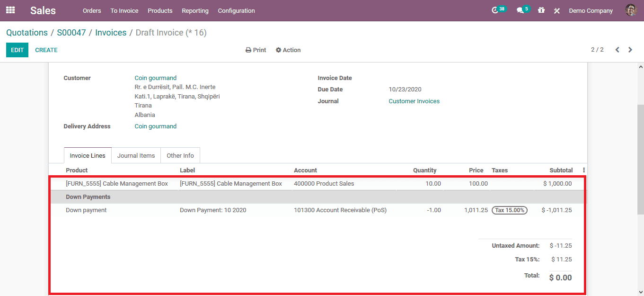Click the Subtotal column header

(561, 170)
